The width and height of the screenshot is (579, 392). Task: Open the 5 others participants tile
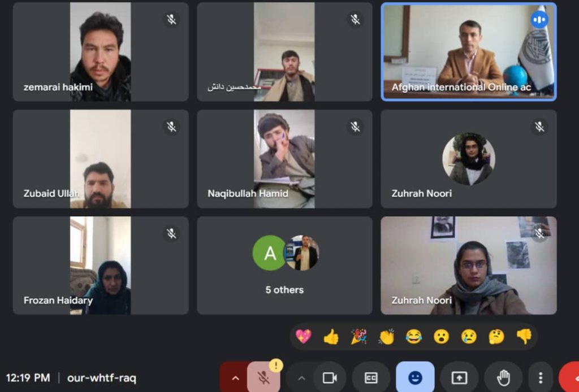click(x=284, y=265)
